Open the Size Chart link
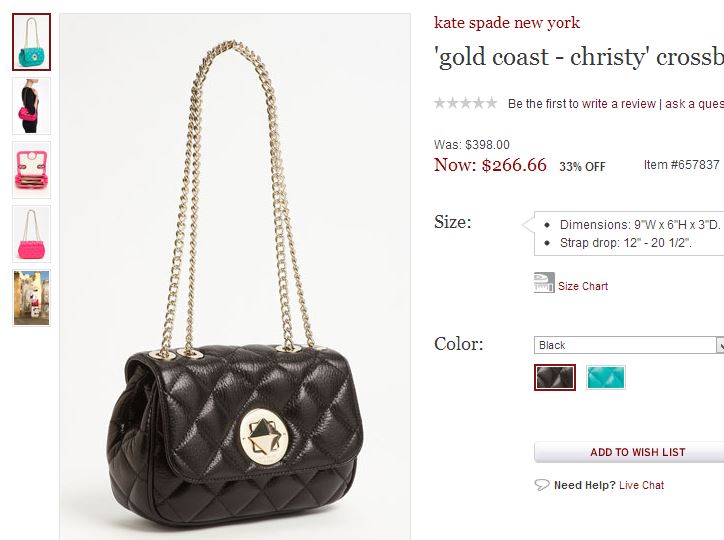Screen dimensions: 724x540 tap(583, 286)
